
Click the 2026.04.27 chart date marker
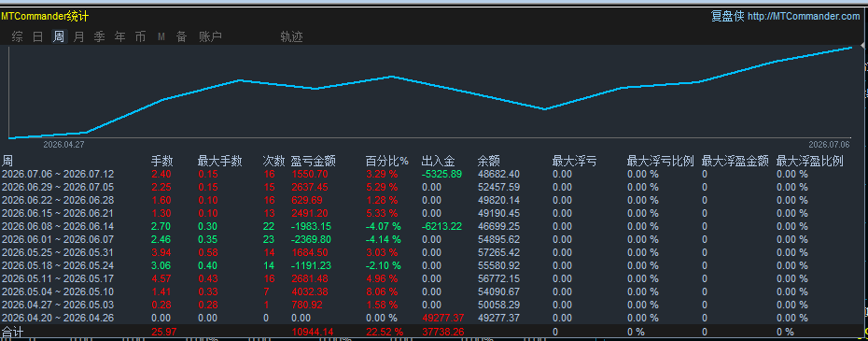click(63, 144)
